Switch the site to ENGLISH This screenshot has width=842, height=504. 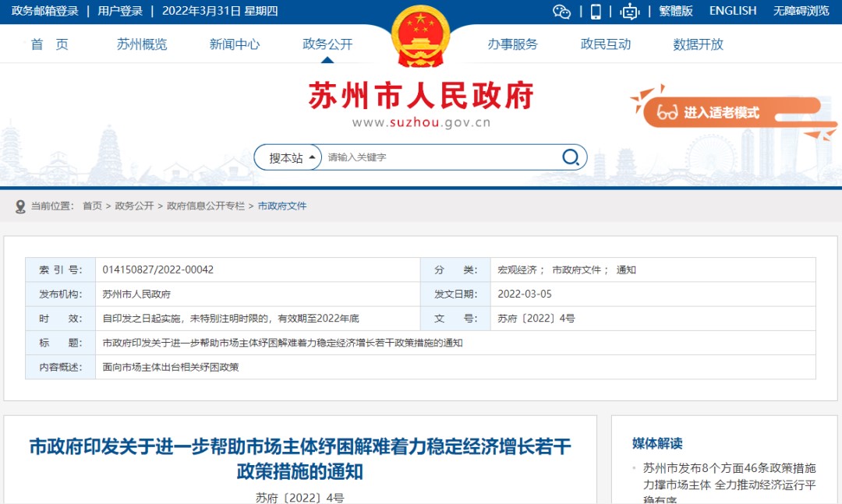[x=732, y=11]
